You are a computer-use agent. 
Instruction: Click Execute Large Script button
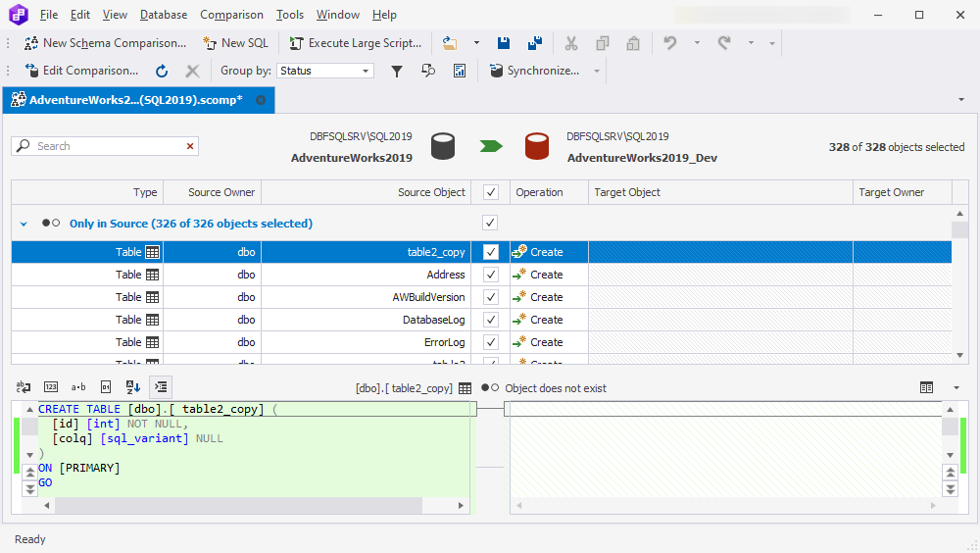[x=355, y=43]
